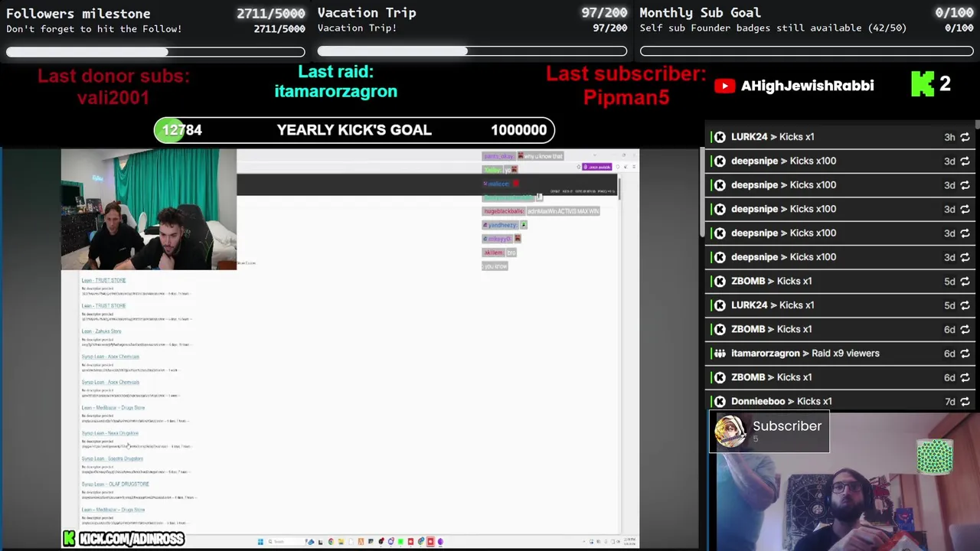This screenshot has width=980, height=551.
Task: Replay the LURK24 3h Kicks alert
Action: 965,137
